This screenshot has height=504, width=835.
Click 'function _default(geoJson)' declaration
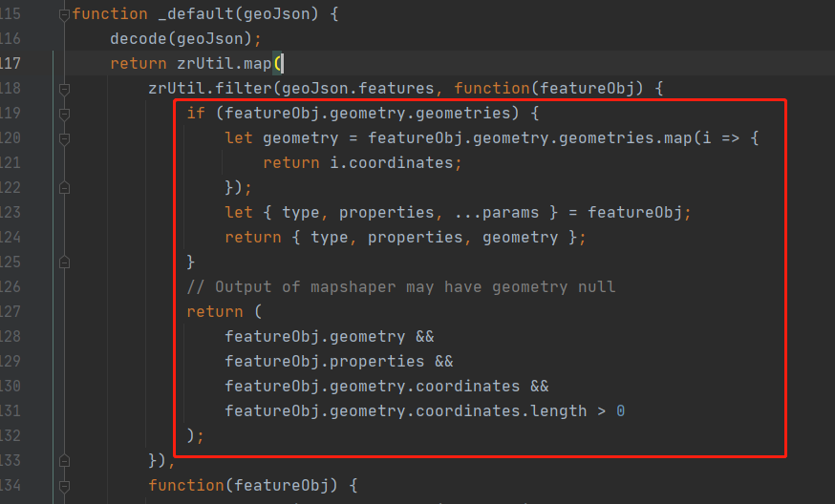click(x=196, y=13)
